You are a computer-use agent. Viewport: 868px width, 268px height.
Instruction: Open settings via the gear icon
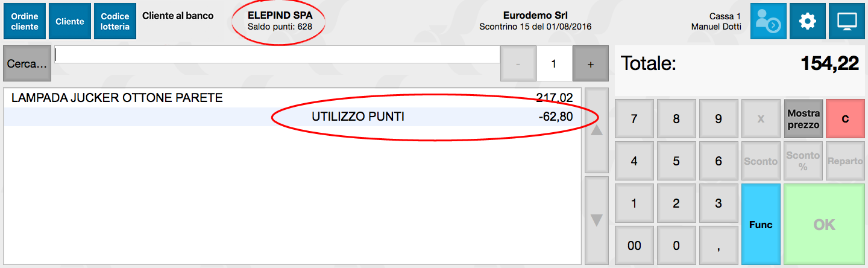pos(807,21)
